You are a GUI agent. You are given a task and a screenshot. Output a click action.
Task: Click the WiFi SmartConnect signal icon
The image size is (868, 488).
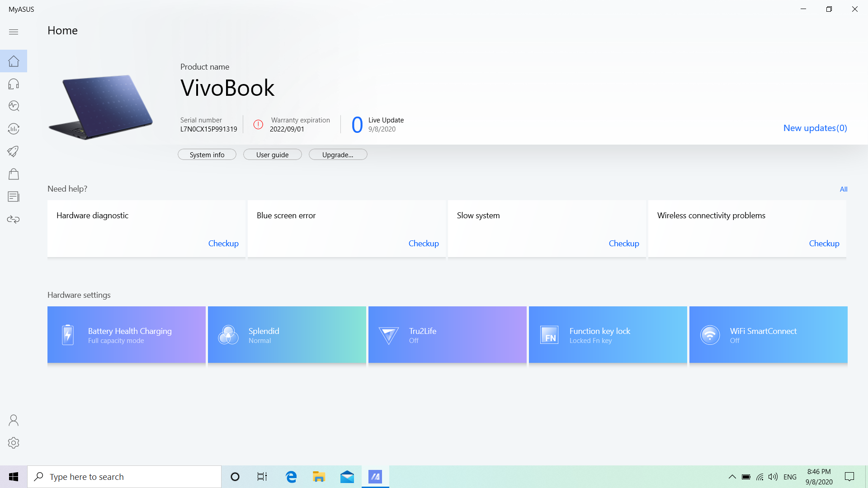click(x=710, y=335)
